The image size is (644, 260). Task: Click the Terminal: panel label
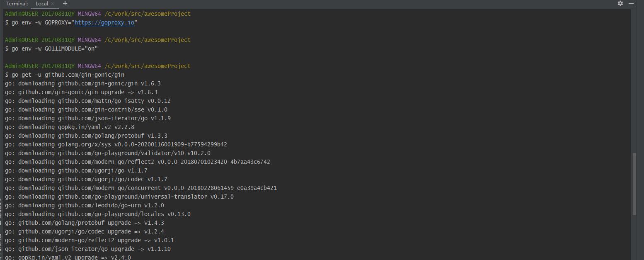tap(17, 4)
